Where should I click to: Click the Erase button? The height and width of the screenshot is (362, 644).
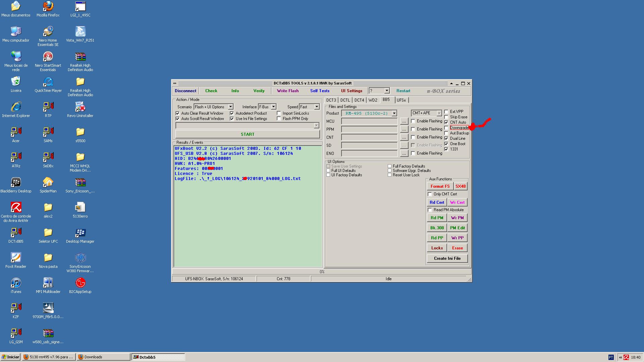(457, 248)
